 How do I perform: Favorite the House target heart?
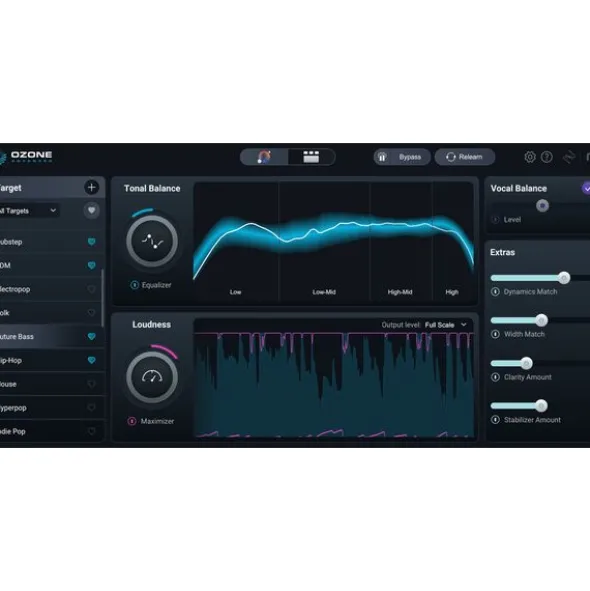coord(92,384)
